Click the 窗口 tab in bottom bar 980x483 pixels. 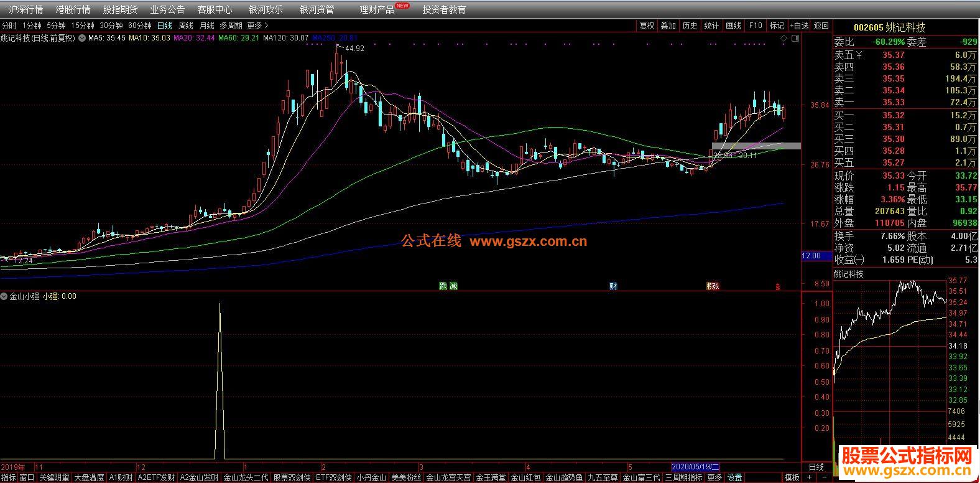coord(27,477)
